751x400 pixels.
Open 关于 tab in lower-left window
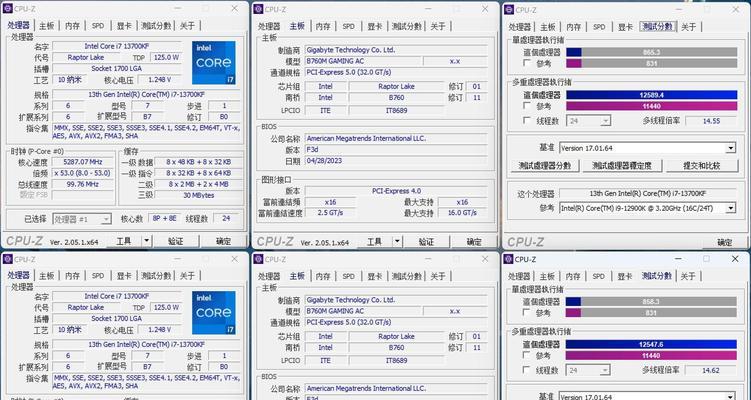click(187, 275)
